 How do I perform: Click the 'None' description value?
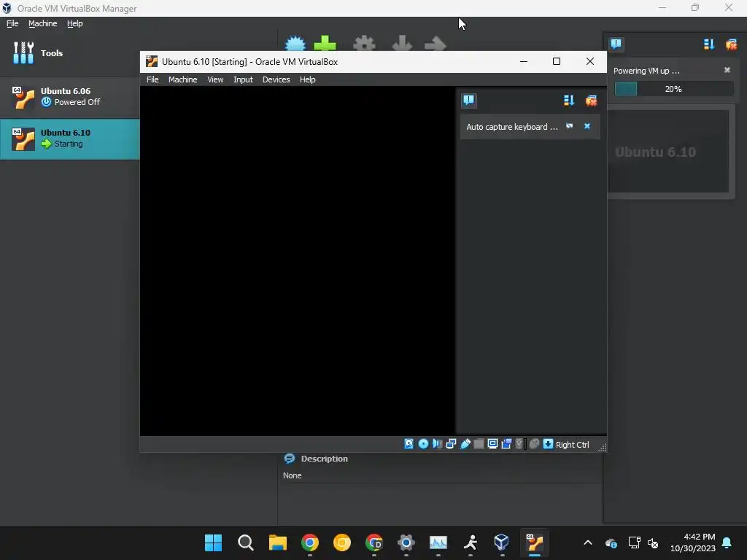click(x=292, y=475)
